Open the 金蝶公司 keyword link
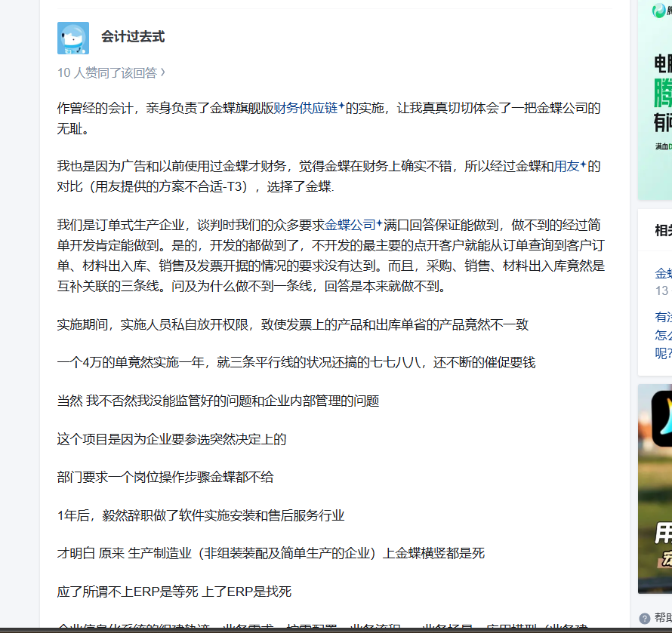This screenshot has height=633, width=672. 353,225
